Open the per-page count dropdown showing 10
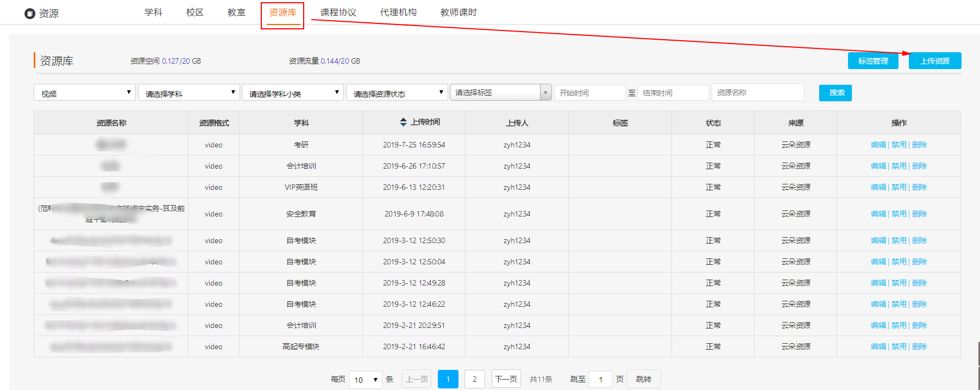This screenshot has width=980, height=390. (x=365, y=380)
